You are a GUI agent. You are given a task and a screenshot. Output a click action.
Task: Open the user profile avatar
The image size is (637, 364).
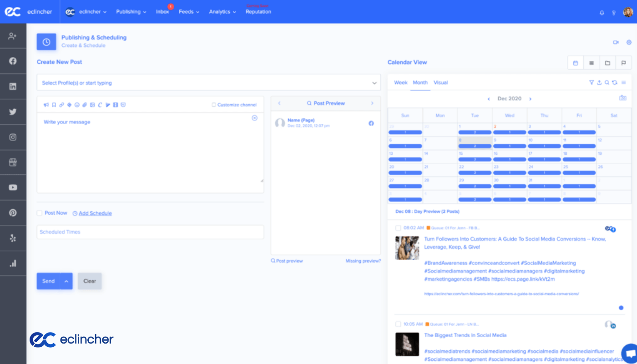(628, 12)
